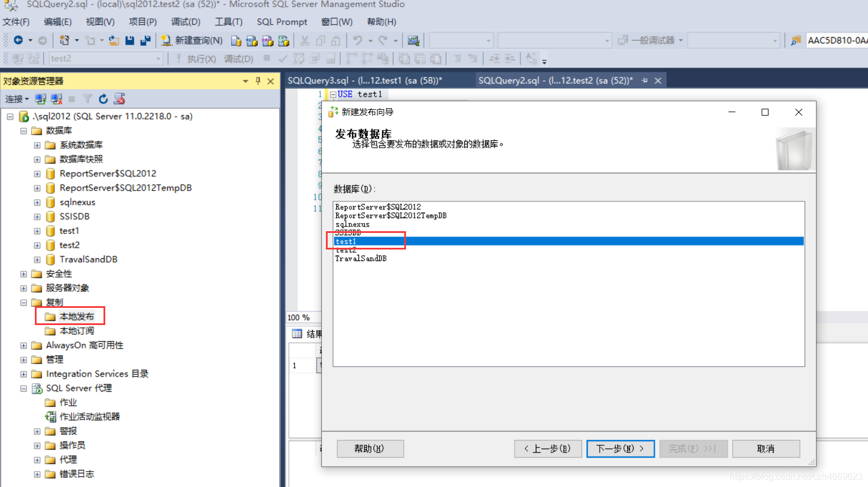This screenshot has width=868, height=487.
Task: Click the 下一步(N) next button
Action: click(620, 449)
